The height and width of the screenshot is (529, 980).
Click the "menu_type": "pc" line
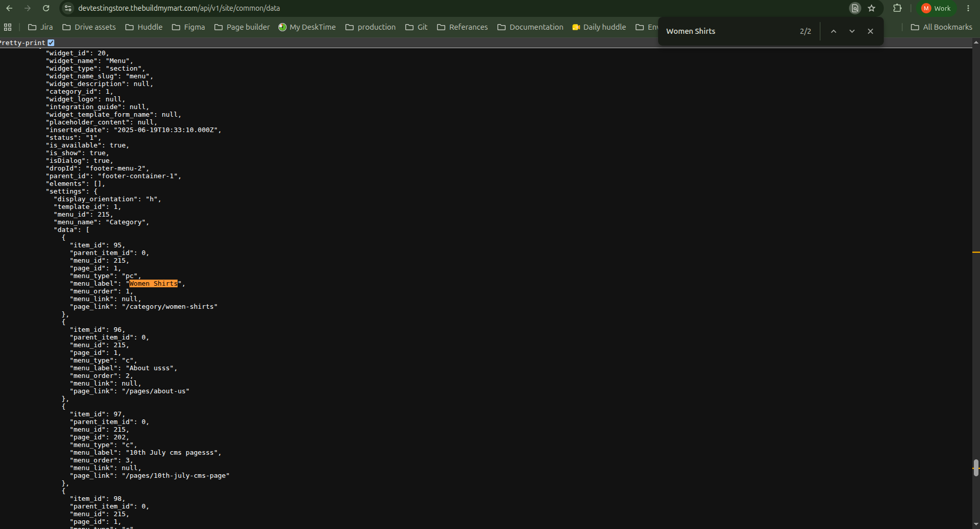pos(105,276)
